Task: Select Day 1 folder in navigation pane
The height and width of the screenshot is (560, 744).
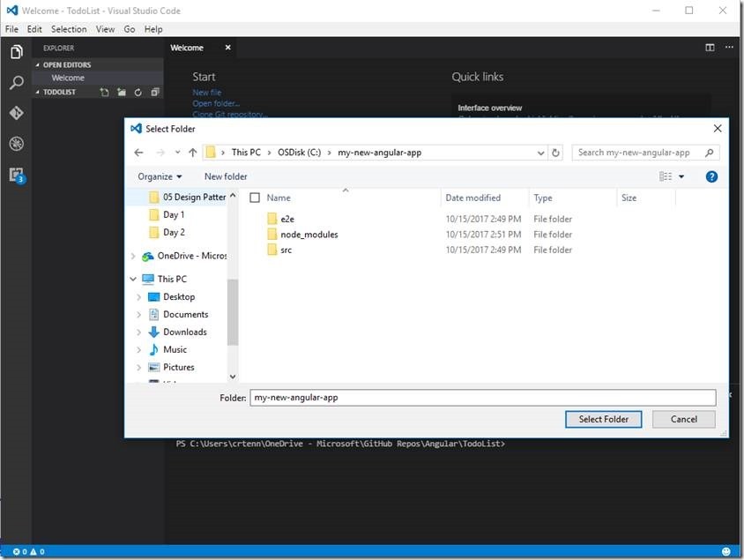Action: [x=173, y=215]
